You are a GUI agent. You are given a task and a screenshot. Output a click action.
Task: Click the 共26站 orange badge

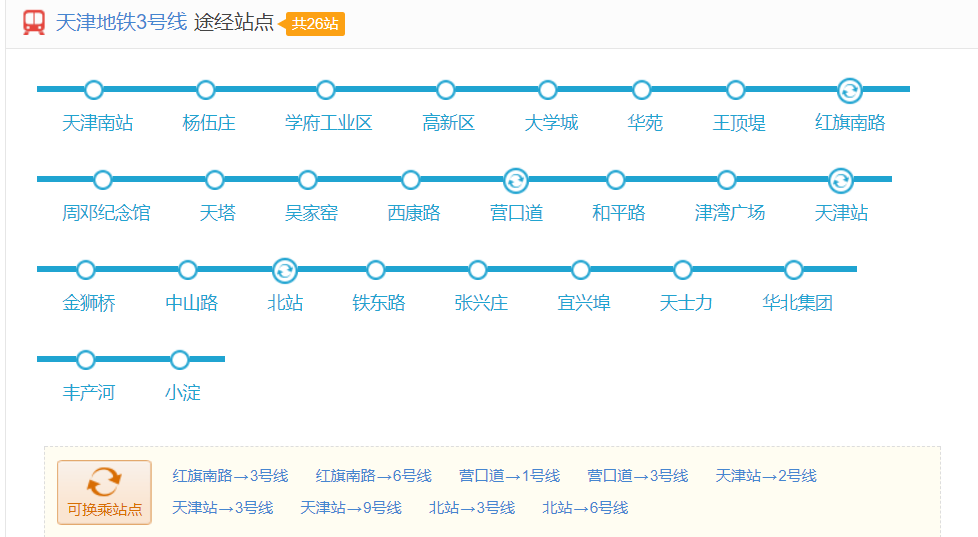[x=315, y=24]
